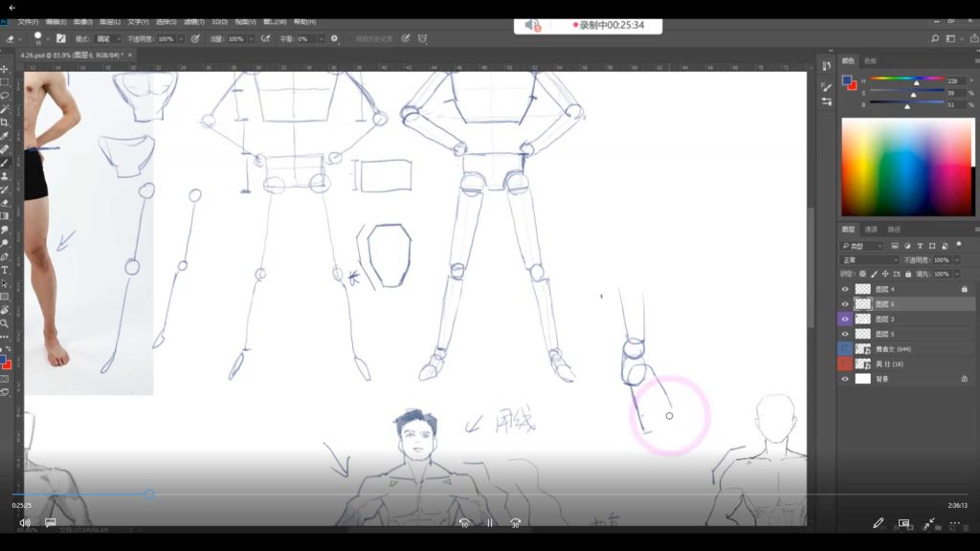Image resolution: width=980 pixels, height=551 pixels.
Task: Click the back arrow of video player
Action: coord(11,8)
